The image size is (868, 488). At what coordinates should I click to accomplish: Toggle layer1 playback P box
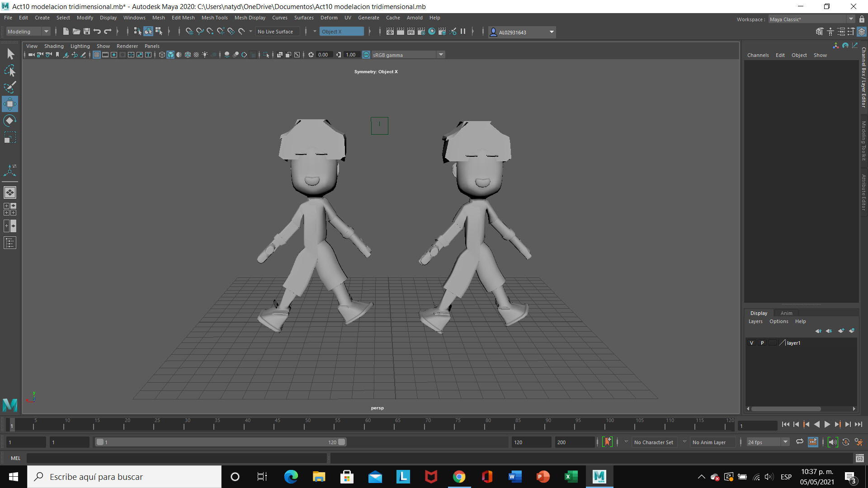pos(762,343)
